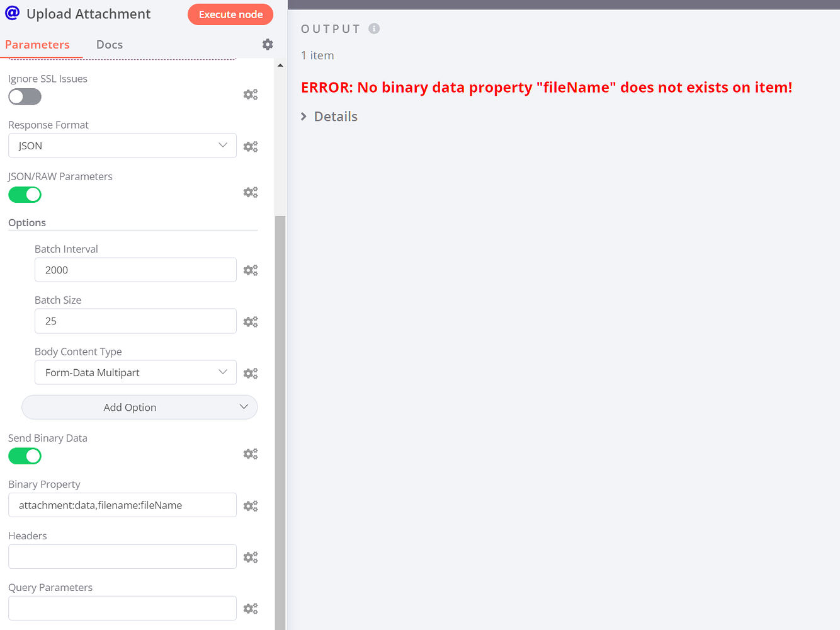Click the gear icon next to Batch Interval
Screen dimensions: 840x630
(x=251, y=270)
